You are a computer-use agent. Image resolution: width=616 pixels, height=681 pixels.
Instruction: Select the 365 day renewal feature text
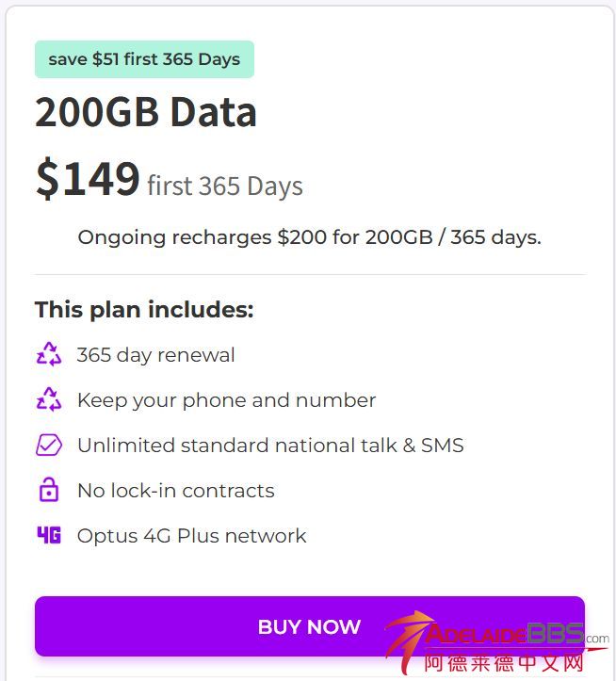[156, 355]
